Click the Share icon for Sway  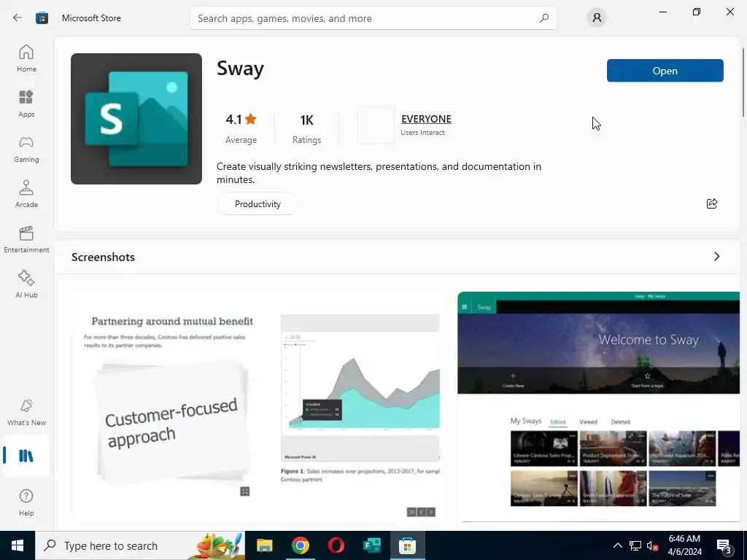[712, 204]
